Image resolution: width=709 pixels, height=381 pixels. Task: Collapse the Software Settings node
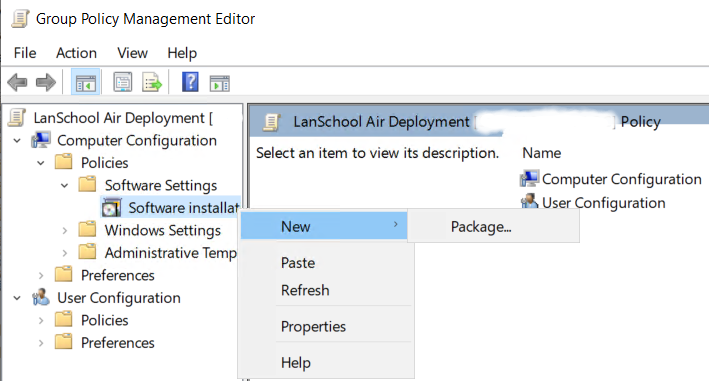pyautogui.click(x=65, y=185)
